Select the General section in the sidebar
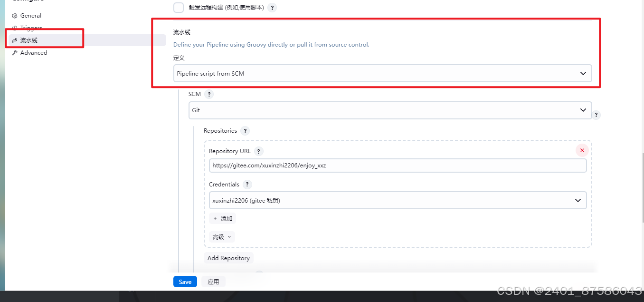 30,15
